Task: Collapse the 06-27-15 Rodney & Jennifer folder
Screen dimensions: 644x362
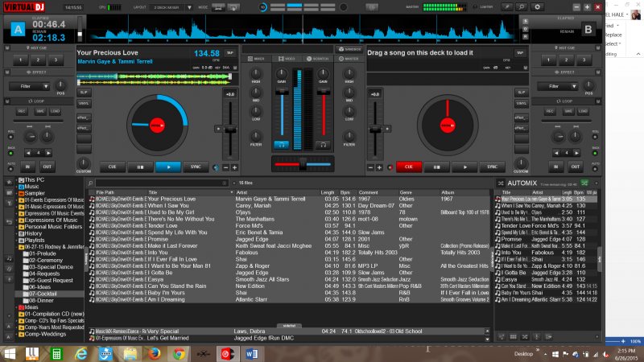Action: 17,247
